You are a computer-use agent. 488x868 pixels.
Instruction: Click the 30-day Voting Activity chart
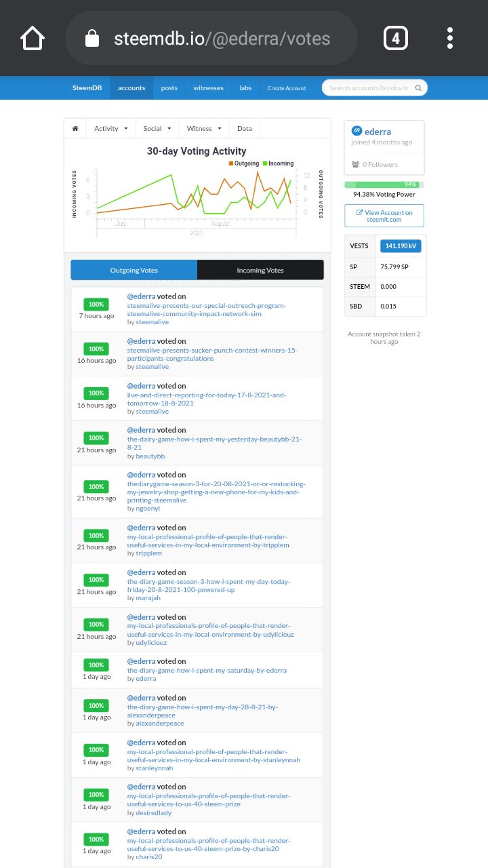(197, 197)
